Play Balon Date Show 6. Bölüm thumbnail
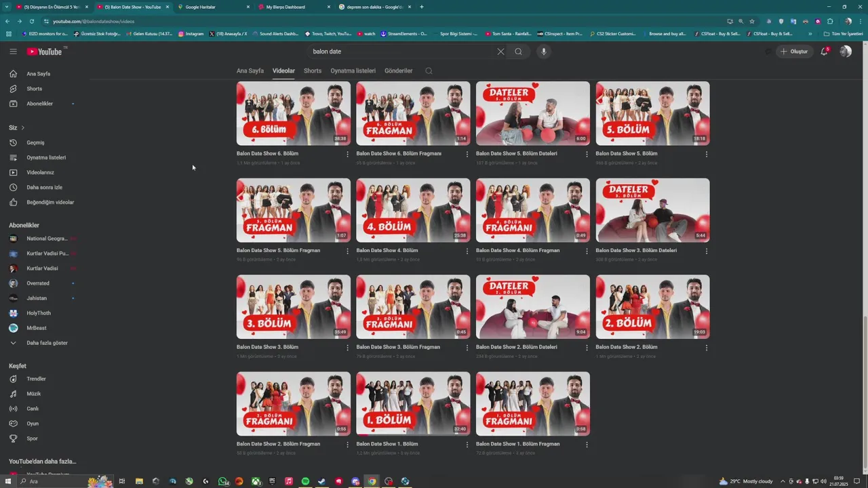Screen dimensions: 868x488 (294, 113)
